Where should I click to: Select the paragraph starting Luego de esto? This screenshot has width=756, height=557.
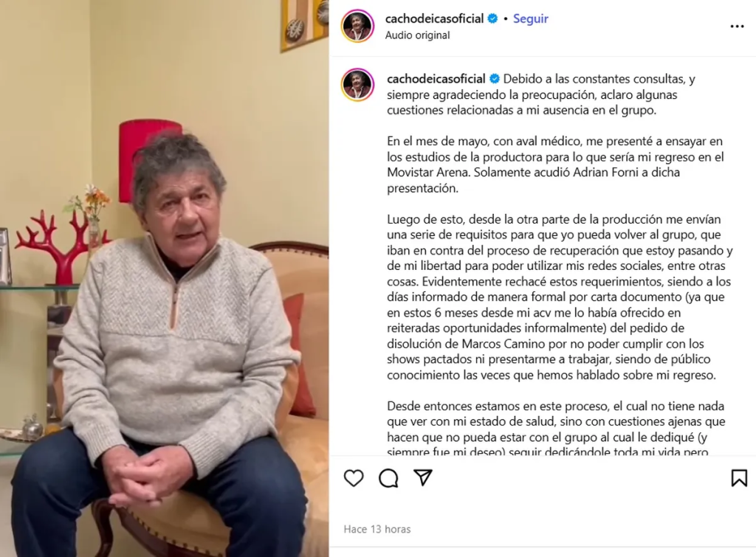point(560,297)
